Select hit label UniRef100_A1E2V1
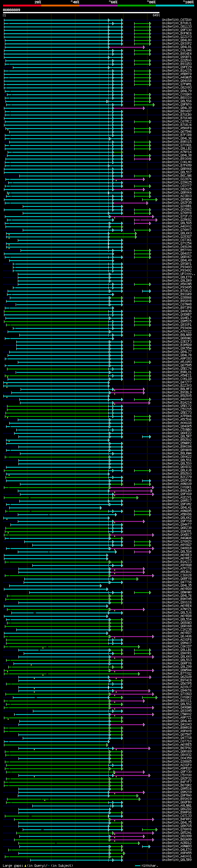 click(x=177, y=497)
